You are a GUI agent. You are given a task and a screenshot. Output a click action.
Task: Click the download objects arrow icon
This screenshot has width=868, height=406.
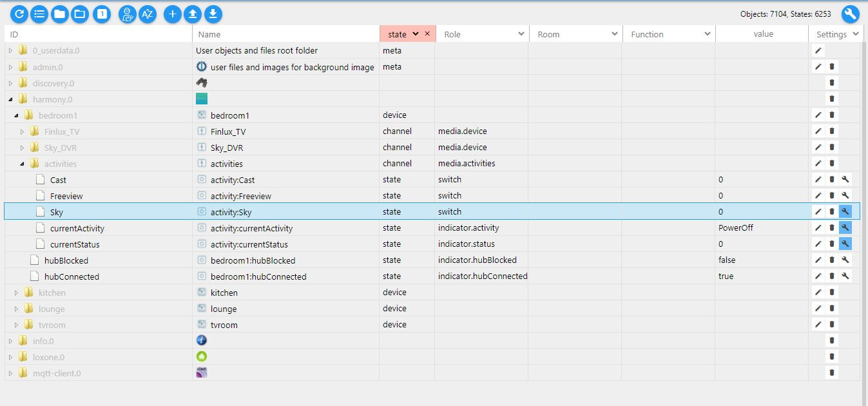[x=213, y=14]
